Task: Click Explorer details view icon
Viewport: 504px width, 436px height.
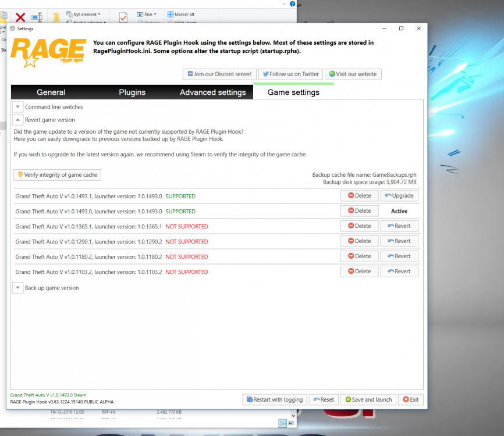Action: pyautogui.click(x=283, y=423)
